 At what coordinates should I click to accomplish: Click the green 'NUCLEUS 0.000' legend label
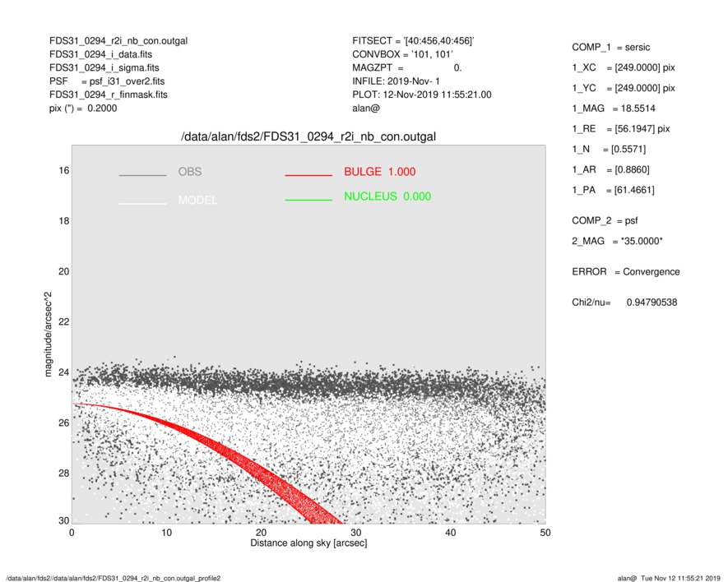click(x=387, y=196)
